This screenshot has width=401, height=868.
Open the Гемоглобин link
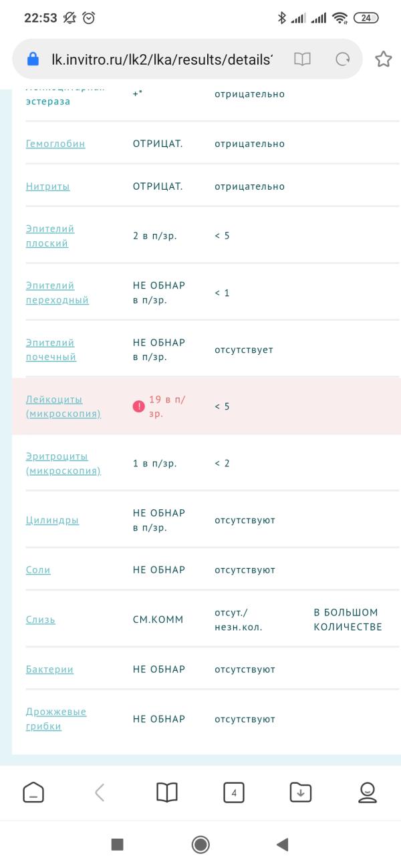coord(55,144)
